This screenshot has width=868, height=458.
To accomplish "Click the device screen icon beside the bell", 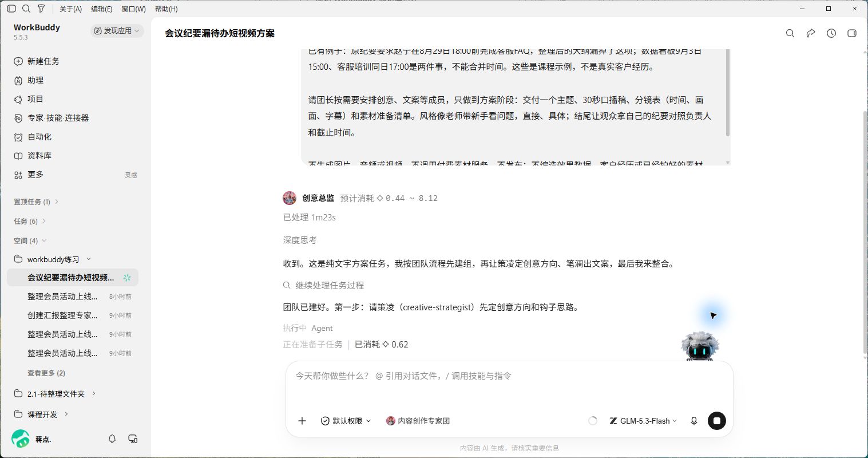I will pyautogui.click(x=133, y=439).
